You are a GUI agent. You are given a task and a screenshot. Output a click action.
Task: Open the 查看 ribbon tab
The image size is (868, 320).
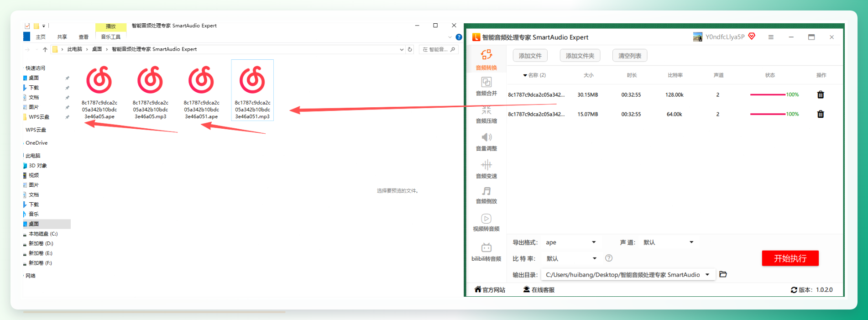click(84, 37)
